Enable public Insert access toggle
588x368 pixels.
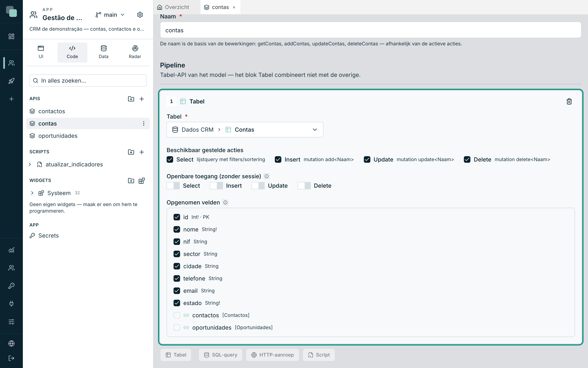point(216,186)
